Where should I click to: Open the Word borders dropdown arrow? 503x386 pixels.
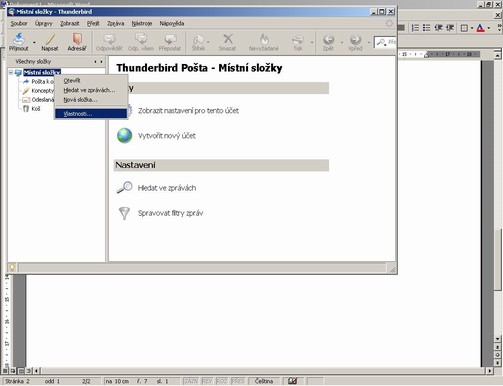(472, 28)
